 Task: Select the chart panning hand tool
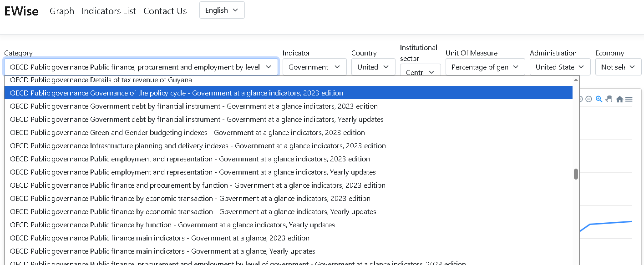point(609,99)
